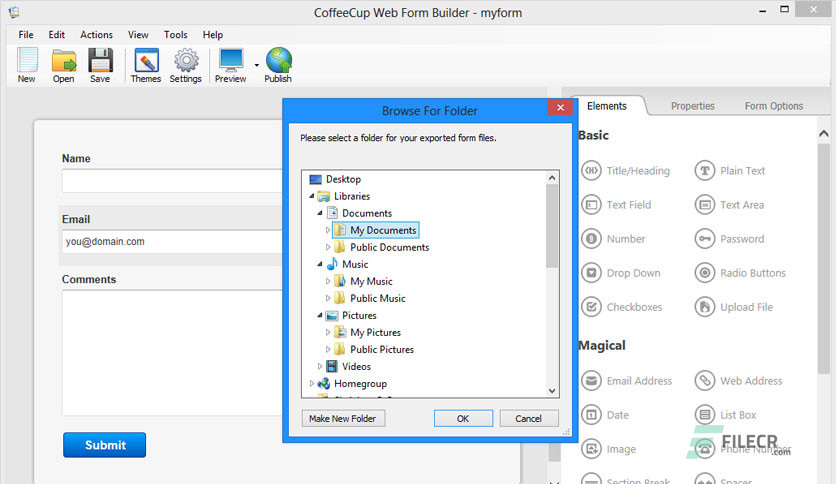The height and width of the screenshot is (484, 836).
Task: Add a Plain Text element
Action: tap(730, 171)
